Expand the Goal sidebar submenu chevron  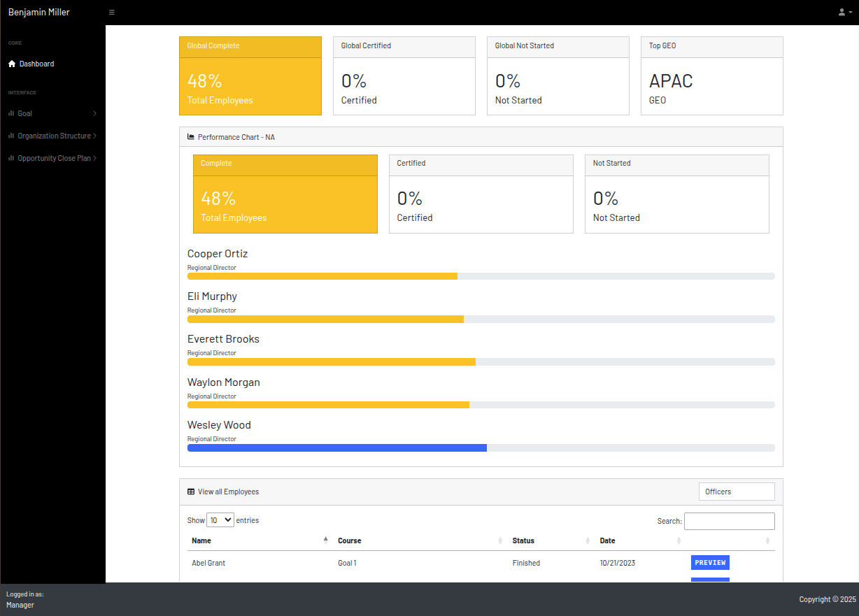click(94, 113)
